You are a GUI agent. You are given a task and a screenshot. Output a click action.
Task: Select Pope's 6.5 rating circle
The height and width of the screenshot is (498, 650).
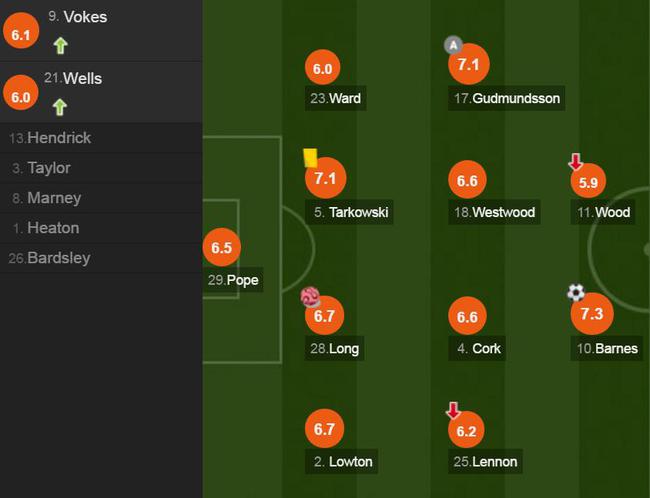(222, 247)
